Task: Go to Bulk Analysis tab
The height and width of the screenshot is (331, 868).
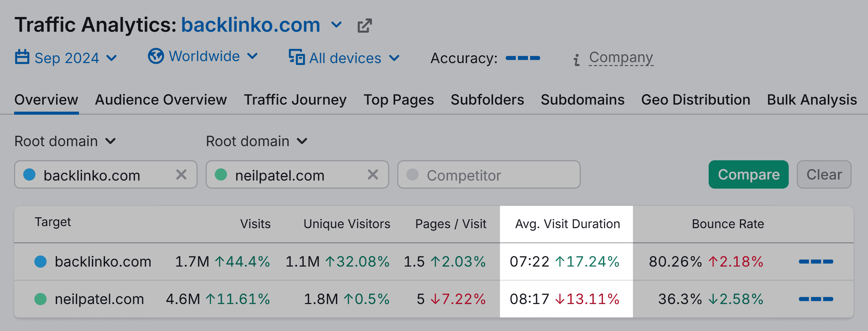Action: click(812, 100)
